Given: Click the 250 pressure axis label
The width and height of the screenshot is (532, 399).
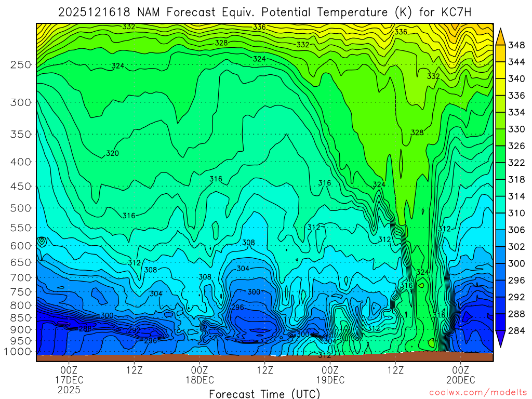Looking at the screenshot, I should (x=21, y=64).
